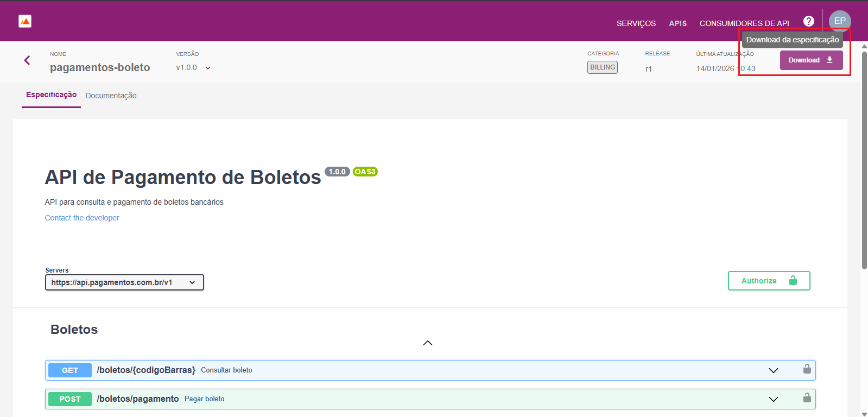Image resolution: width=868 pixels, height=417 pixels.
Task: Expand the GET /boletos/{codigoBarras} endpoint chevron
Action: (773, 370)
